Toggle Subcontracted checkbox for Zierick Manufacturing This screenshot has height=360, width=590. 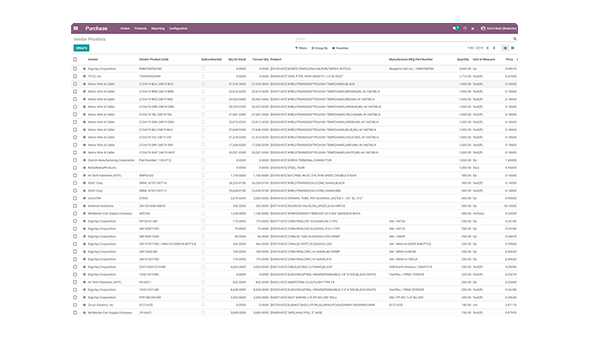(x=203, y=160)
